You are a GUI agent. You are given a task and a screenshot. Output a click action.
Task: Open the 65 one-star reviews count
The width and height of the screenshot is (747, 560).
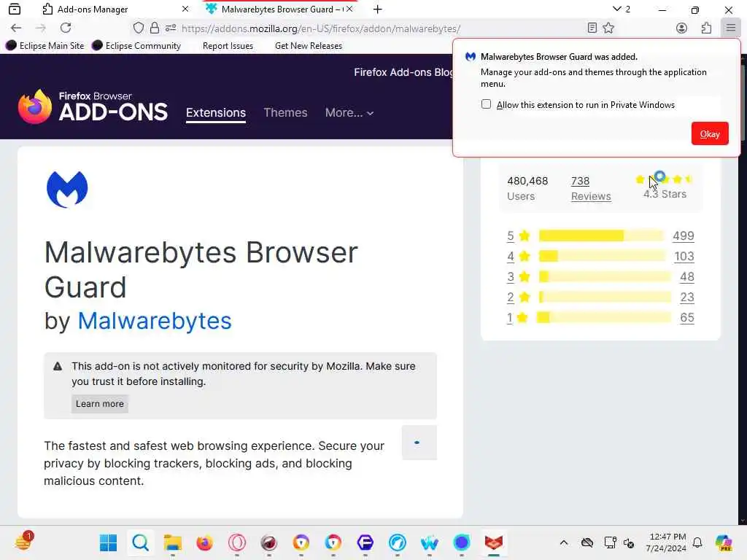(687, 318)
